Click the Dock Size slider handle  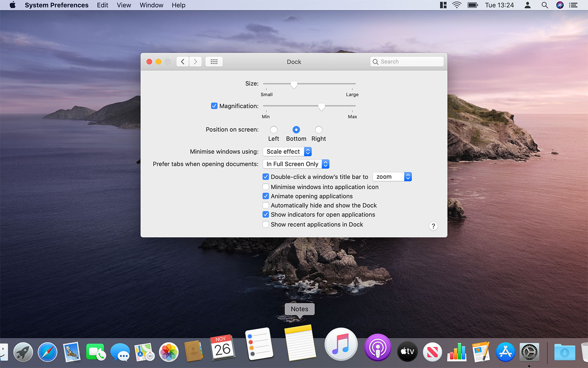[x=294, y=84]
